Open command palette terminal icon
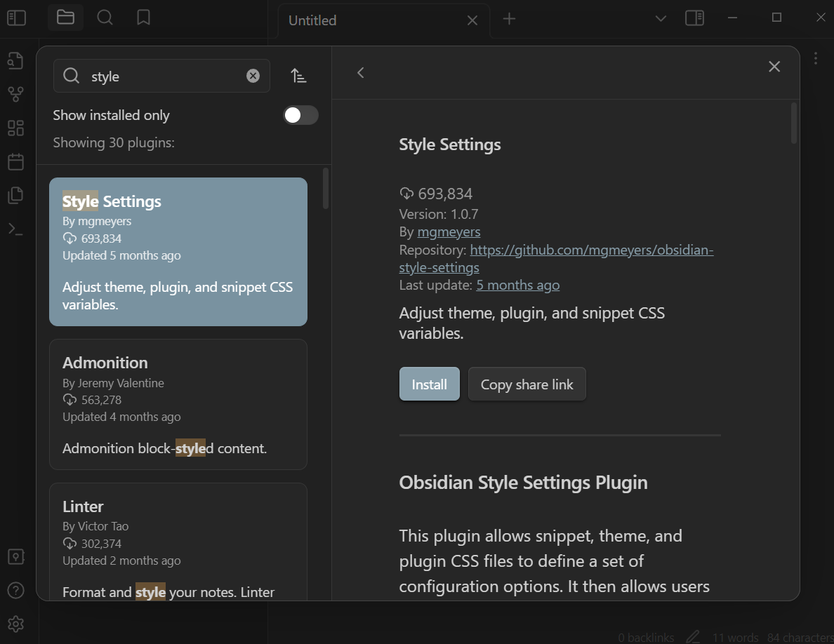 (15, 229)
